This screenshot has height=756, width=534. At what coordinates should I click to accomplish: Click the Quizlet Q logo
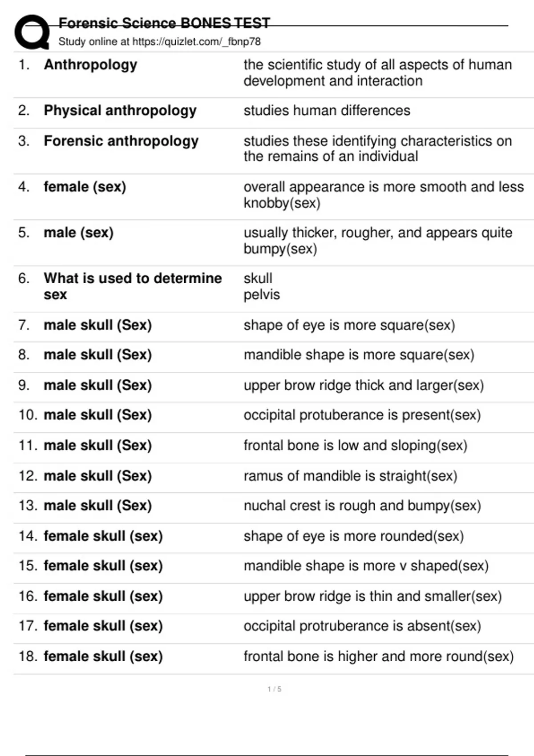32,32
